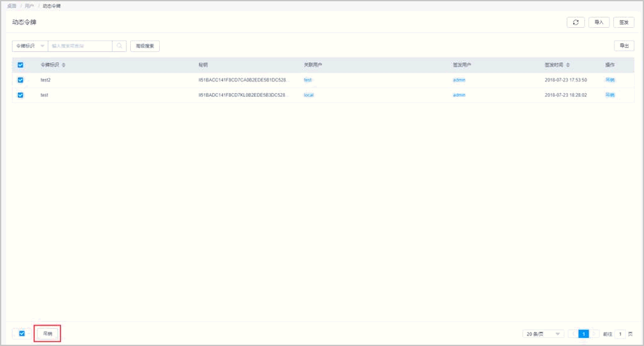644x346 pixels.
Task: Click the search keyword input field
Action: (80, 46)
